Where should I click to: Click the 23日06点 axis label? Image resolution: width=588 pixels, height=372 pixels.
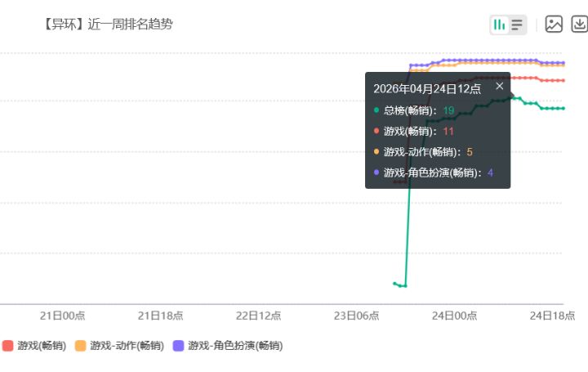click(357, 316)
